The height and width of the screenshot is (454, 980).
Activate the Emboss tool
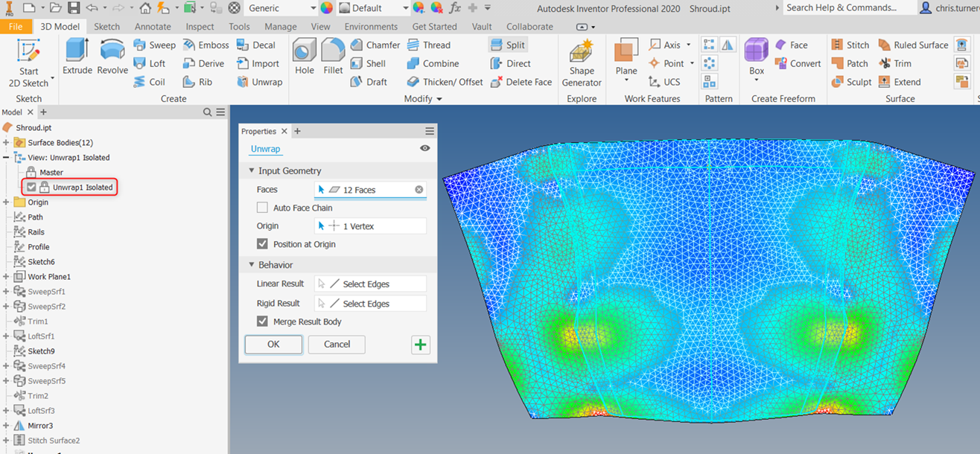pyautogui.click(x=206, y=45)
